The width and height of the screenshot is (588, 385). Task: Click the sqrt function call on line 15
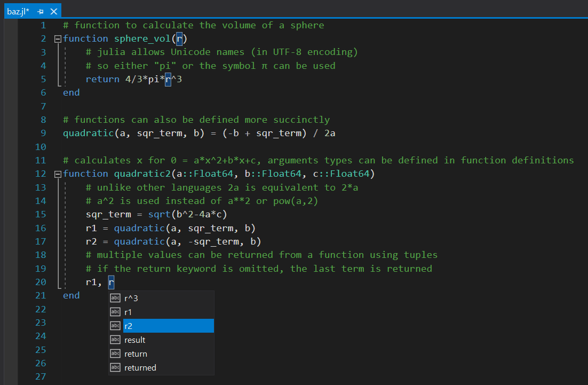[x=160, y=214]
